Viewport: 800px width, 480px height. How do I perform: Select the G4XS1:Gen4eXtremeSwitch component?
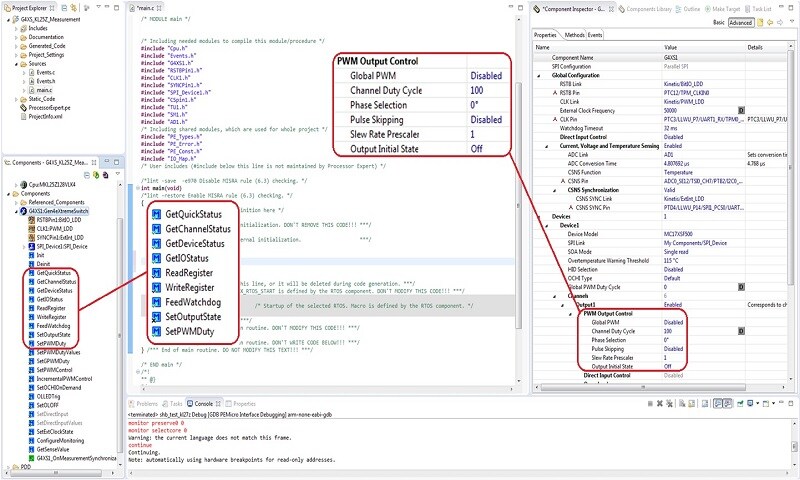pos(62,211)
